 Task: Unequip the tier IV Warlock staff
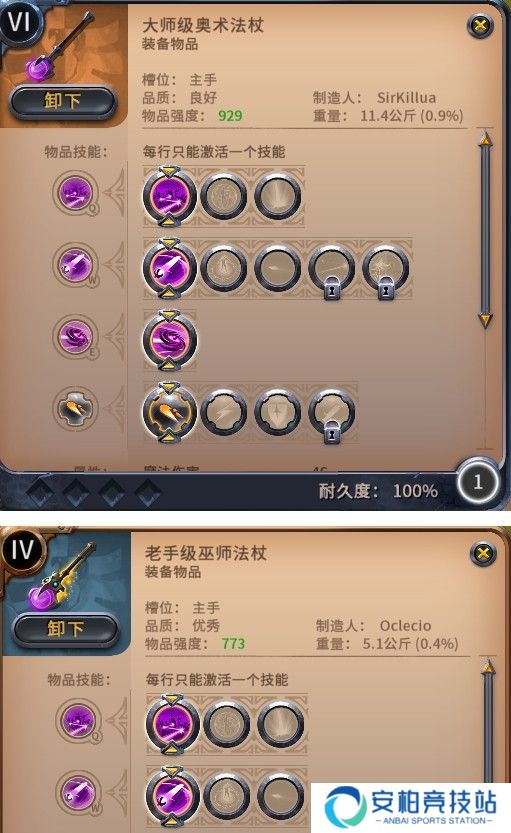coord(65,629)
